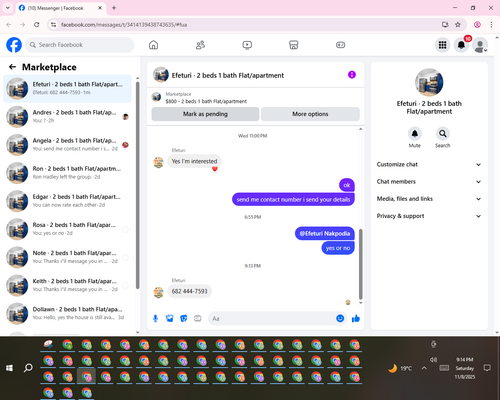
Task: Click the '682 444-7593' message bubble
Action: tap(189, 291)
